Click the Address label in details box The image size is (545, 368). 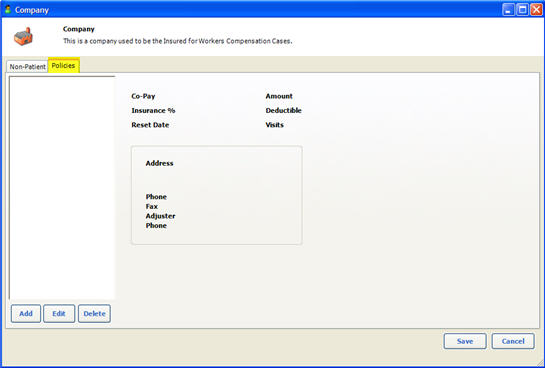click(x=159, y=163)
